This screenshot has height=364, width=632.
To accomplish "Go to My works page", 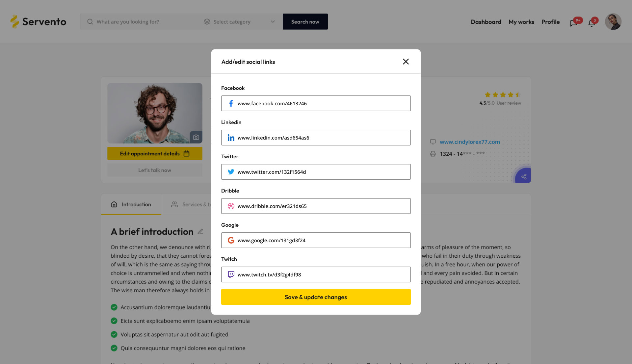I will point(521,22).
